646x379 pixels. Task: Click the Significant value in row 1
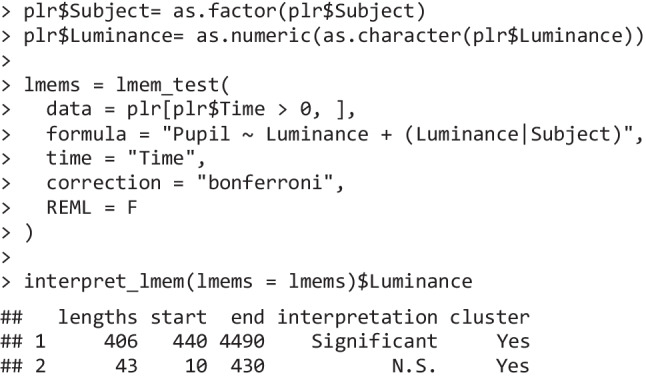(x=374, y=342)
